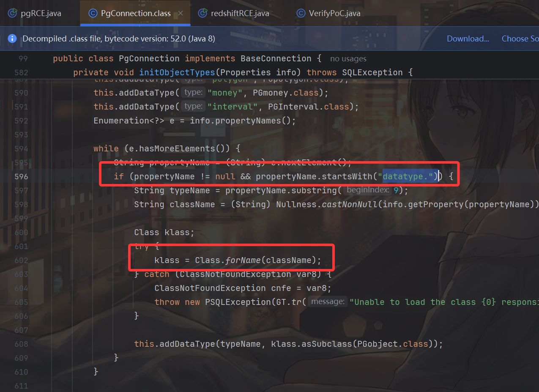Click the Download... sources link

click(468, 39)
